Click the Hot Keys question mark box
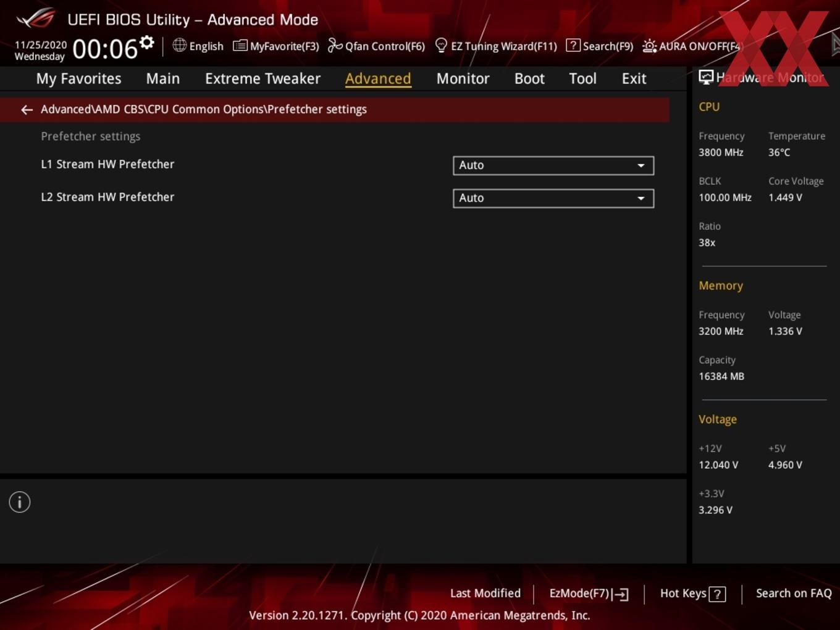Screen dimensions: 840x630 (717, 594)
